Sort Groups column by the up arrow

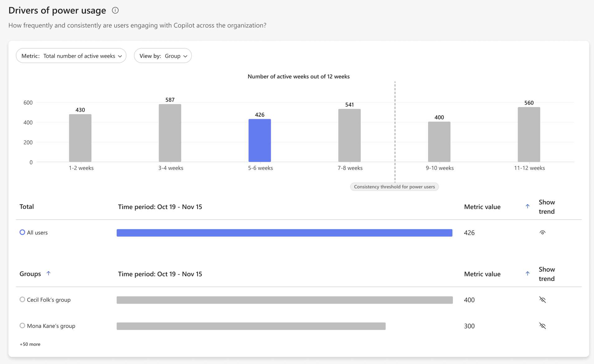pos(48,273)
